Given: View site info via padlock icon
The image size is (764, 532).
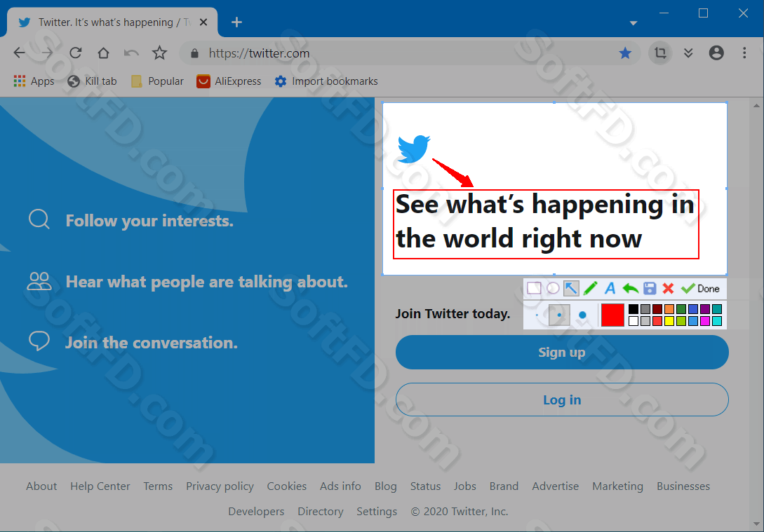Looking at the screenshot, I should pyautogui.click(x=194, y=53).
